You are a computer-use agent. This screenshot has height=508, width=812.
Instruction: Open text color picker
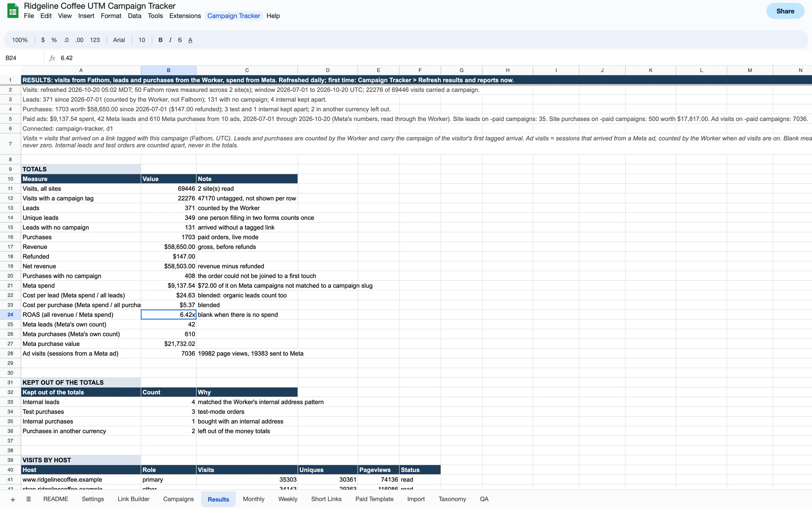pyautogui.click(x=190, y=40)
